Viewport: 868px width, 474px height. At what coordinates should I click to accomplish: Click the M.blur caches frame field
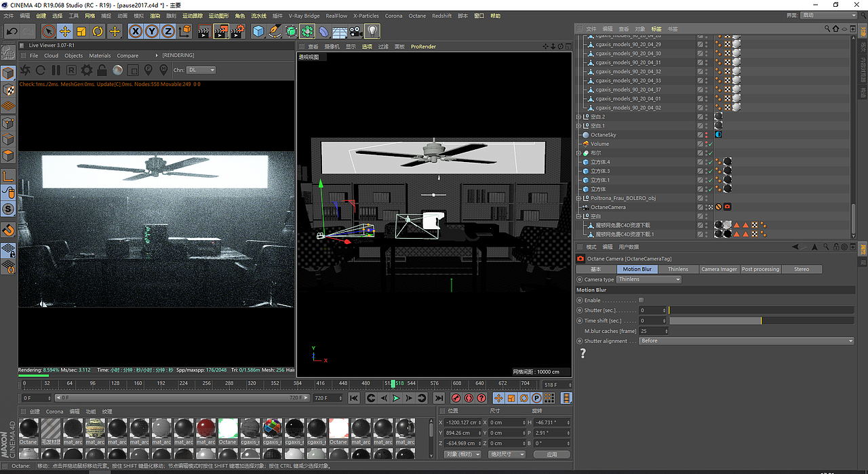tap(654, 331)
